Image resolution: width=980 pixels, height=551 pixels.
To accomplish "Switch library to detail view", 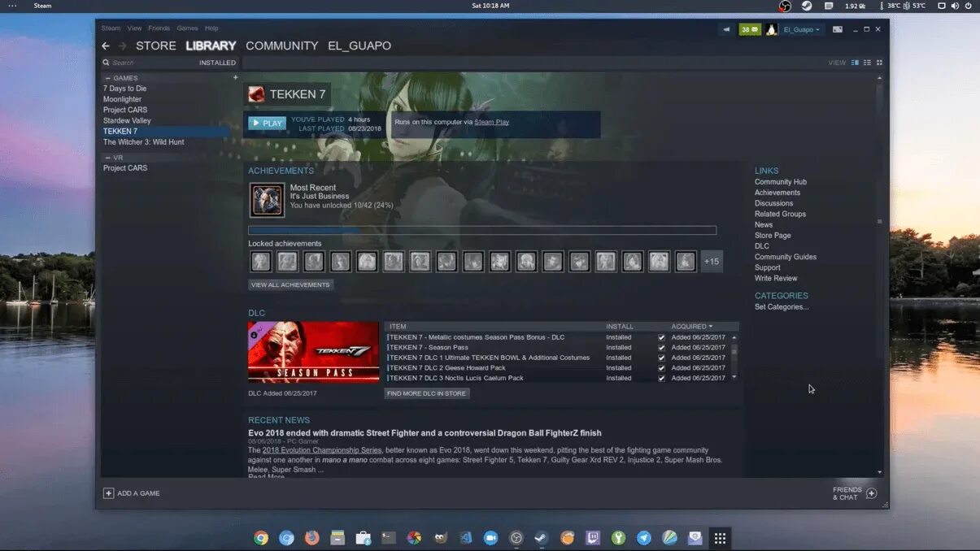I will tap(855, 63).
